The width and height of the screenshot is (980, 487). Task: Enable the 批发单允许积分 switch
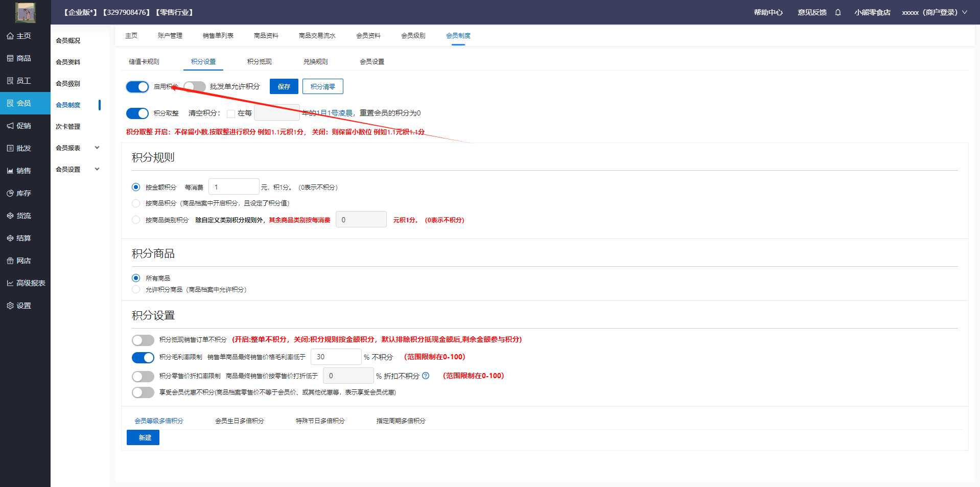tap(195, 87)
